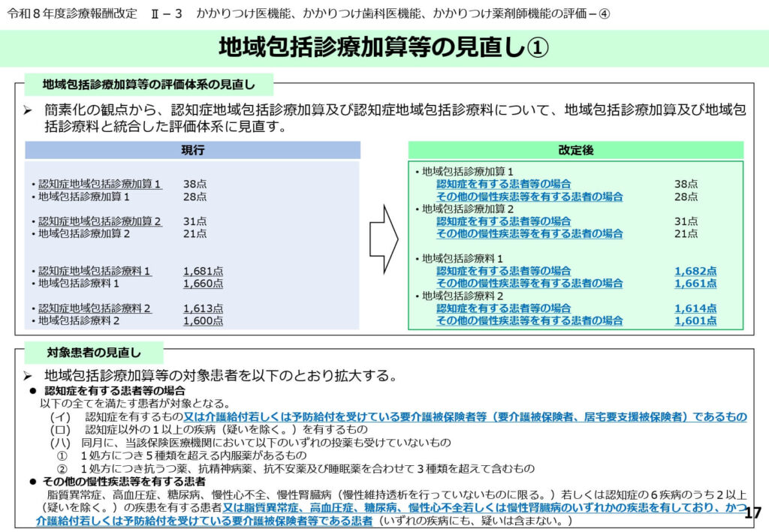Click underlined 認知症地域包括診療加算２ in 現行 list
Image resolution: width=769 pixels, height=532 pixels.
[x=100, y=221]
